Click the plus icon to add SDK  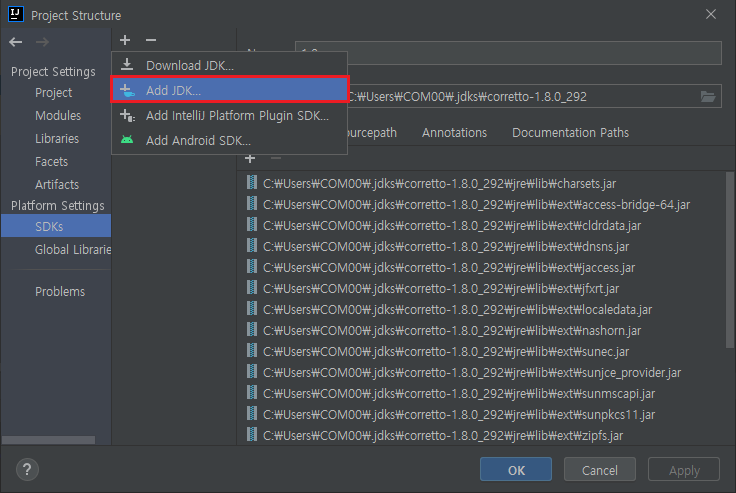tap(125, 40)
